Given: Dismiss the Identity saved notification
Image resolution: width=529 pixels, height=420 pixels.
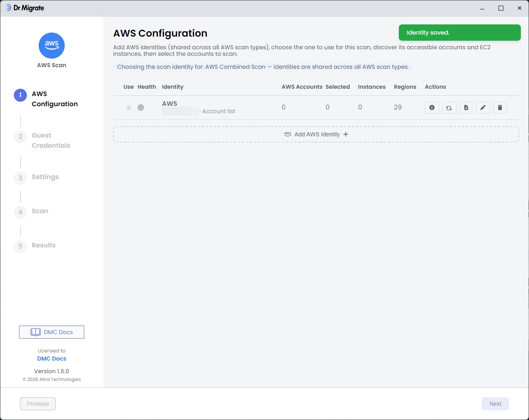Looking at the screenshot, I should pos(460,33).
